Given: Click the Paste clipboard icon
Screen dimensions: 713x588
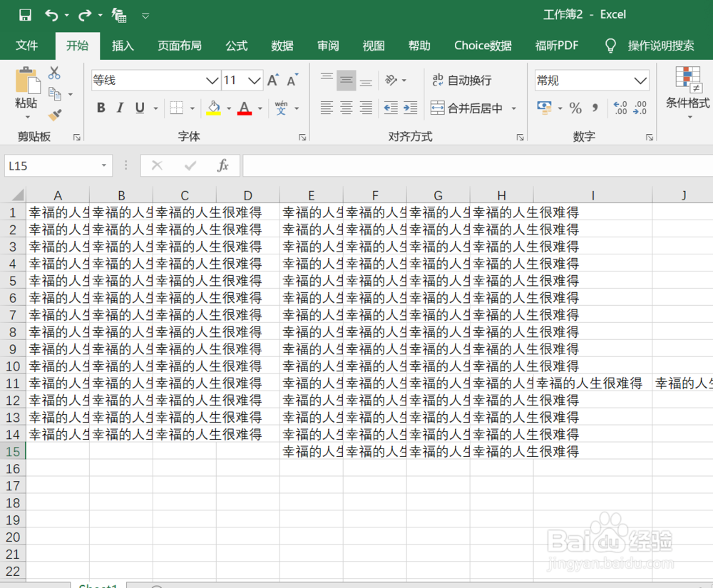Looking at the screenshot, I should pyautogui.click(x=26, y=81).
